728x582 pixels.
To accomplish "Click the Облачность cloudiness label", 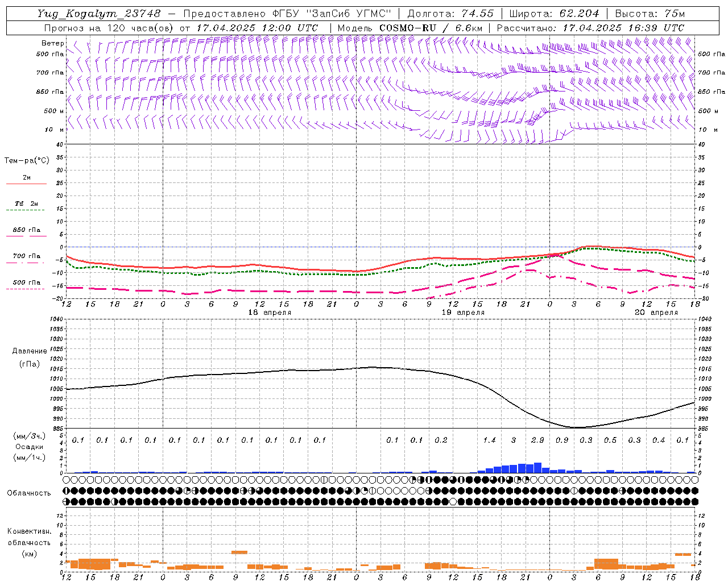I will (x=29, y=493).
